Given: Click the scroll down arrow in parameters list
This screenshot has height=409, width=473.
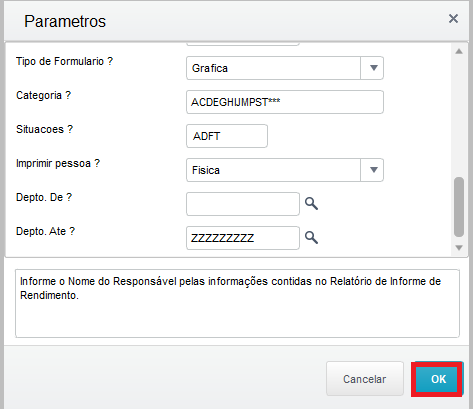Looking at the screenshot, I should 459,248.
